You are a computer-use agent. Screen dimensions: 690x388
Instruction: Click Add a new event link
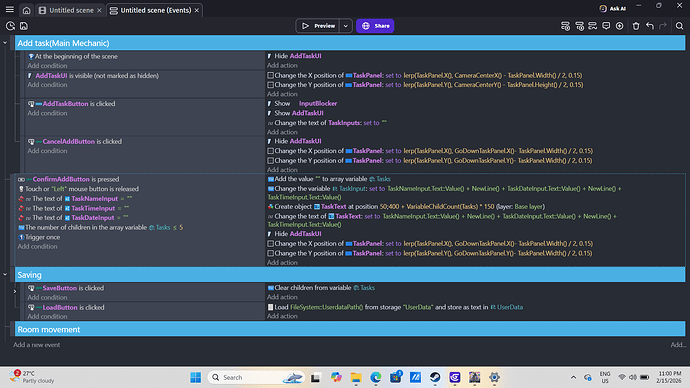37,345
